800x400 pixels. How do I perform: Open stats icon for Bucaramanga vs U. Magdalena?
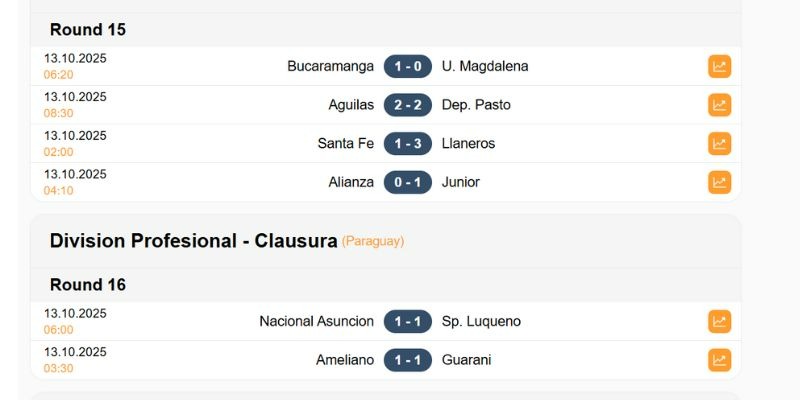click(719, 67)
